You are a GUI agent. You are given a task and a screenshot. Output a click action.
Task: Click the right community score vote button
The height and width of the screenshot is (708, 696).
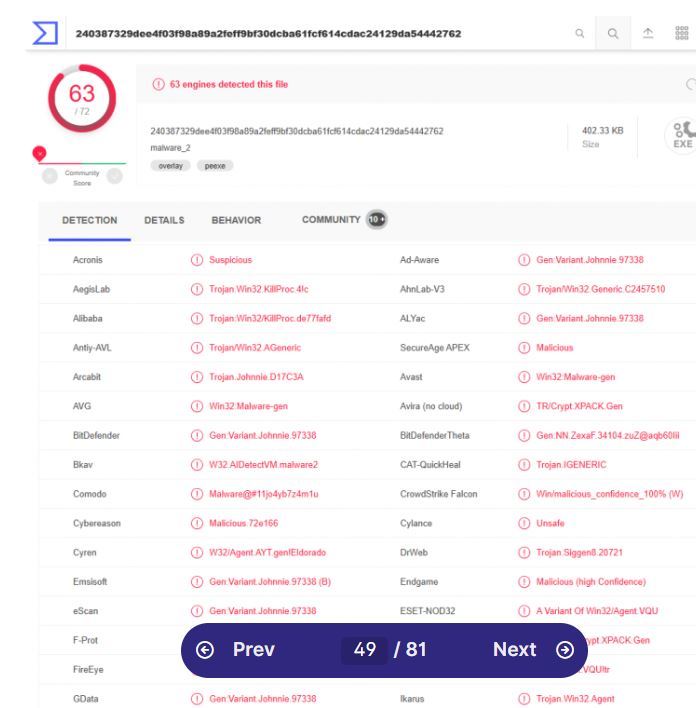pyautogui.click(x=115, y=176)
